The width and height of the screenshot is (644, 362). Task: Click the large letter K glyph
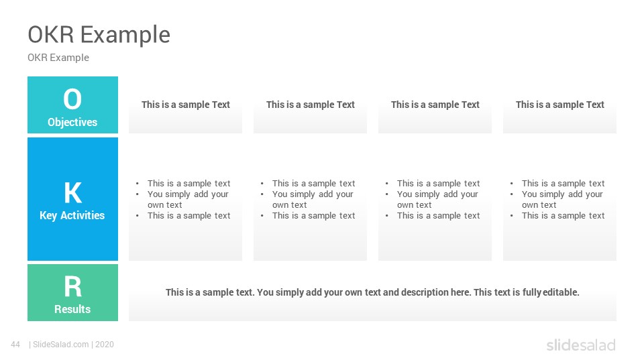pos(72,193)
